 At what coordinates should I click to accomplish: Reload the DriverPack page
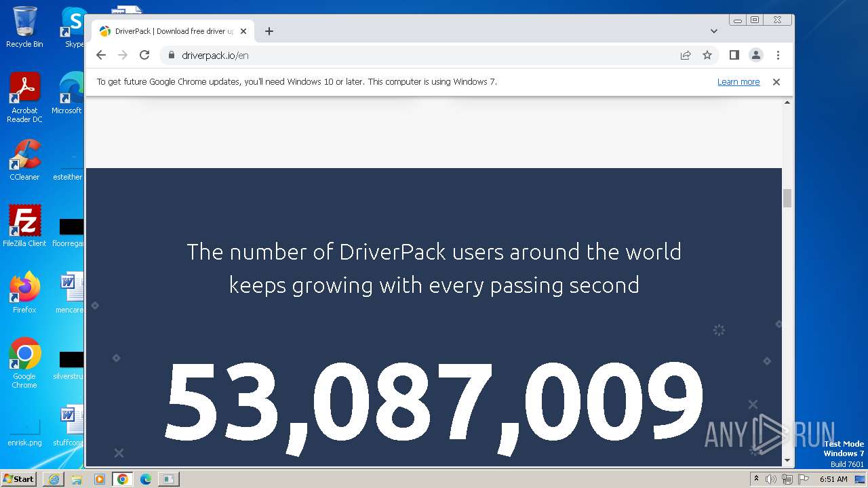pos(144,56)
